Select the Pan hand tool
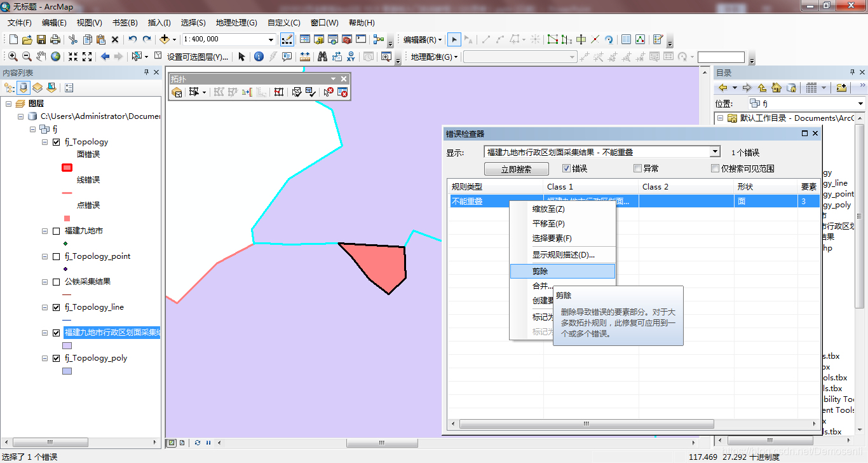This screenshot has height=463, width=868. pyautogui.click(x=41, y=57)
